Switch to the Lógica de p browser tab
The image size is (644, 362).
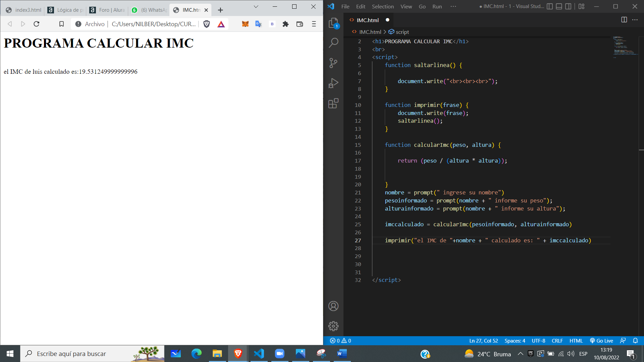(65, 10)
